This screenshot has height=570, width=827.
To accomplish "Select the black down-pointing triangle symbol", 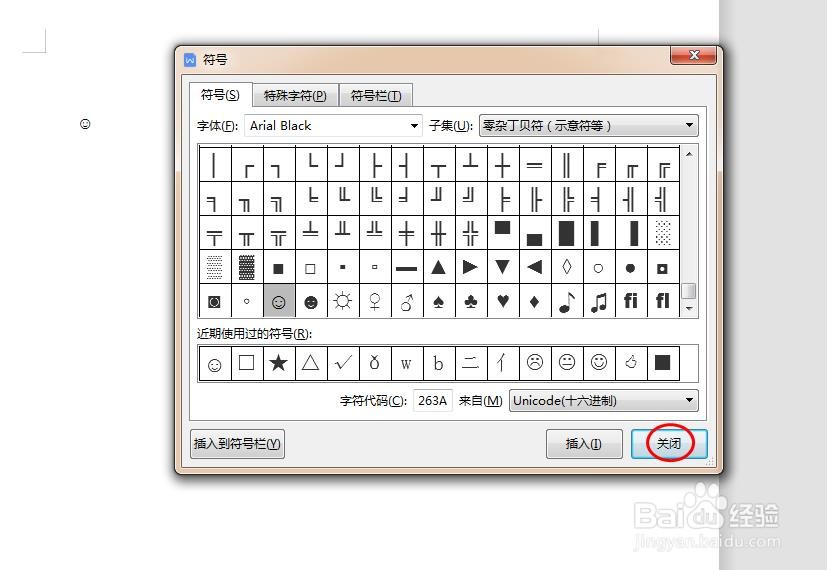I will click(503, 267).
